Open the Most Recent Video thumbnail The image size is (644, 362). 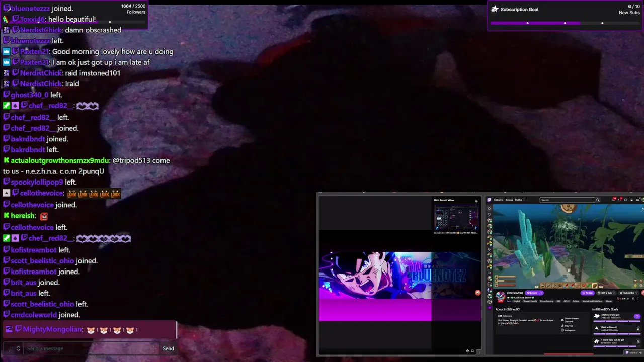456,218
